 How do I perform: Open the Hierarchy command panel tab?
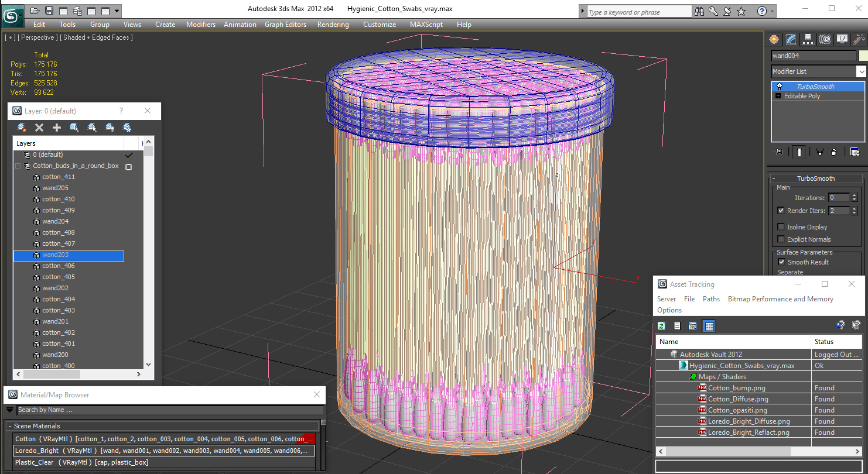[808, 39]
